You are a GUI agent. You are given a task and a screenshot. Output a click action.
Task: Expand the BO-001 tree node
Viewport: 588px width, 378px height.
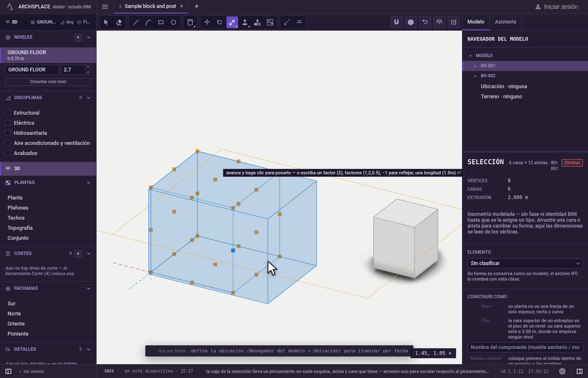pos(475,66)
